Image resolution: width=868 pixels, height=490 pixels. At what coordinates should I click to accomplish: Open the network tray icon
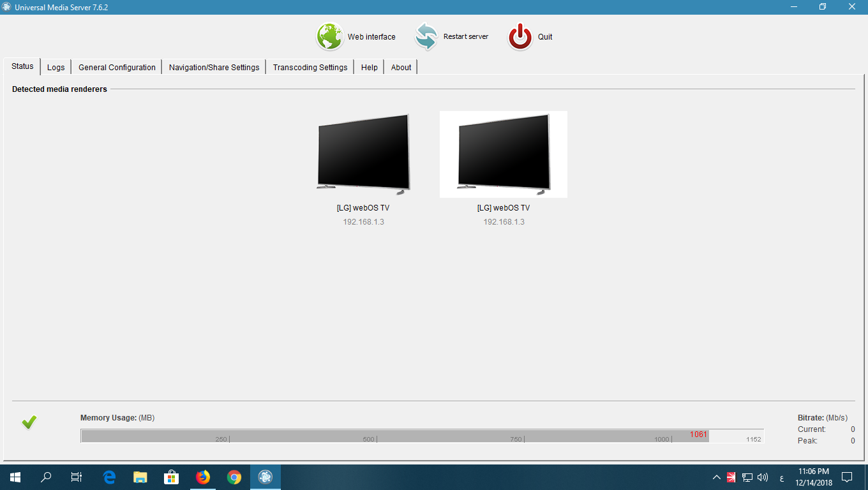(x=747, y=477)
